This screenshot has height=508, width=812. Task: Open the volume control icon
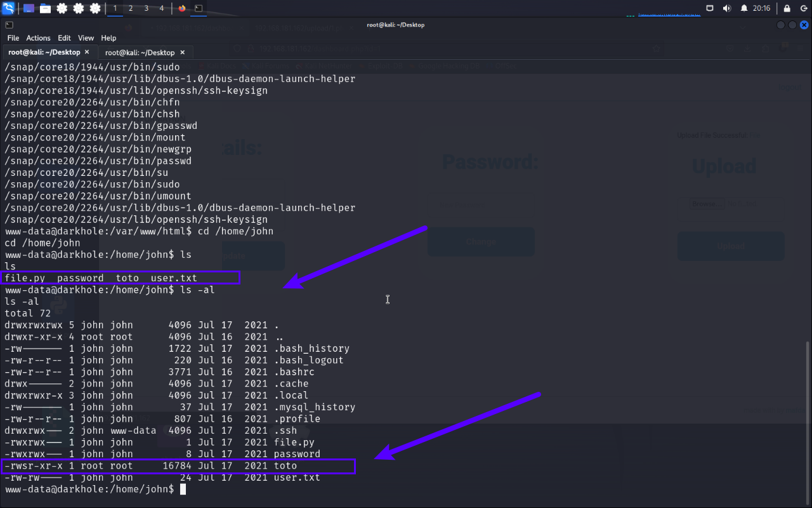[726, 8]
